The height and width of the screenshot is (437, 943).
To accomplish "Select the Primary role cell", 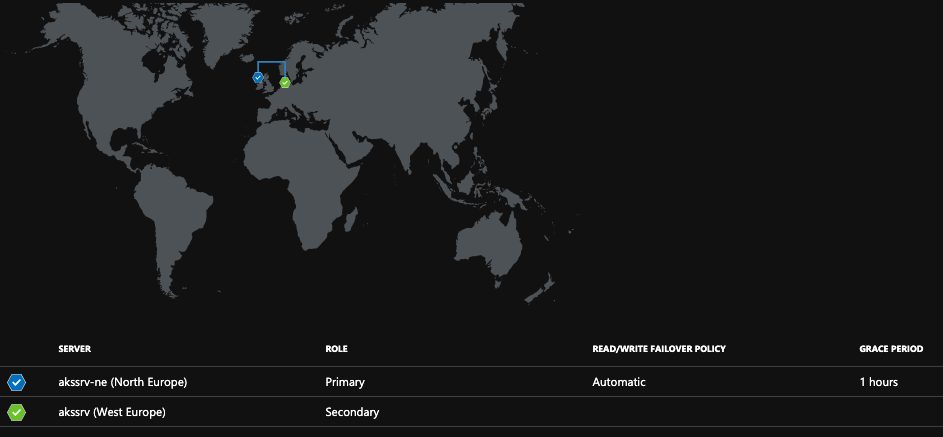I will [345, 382].
